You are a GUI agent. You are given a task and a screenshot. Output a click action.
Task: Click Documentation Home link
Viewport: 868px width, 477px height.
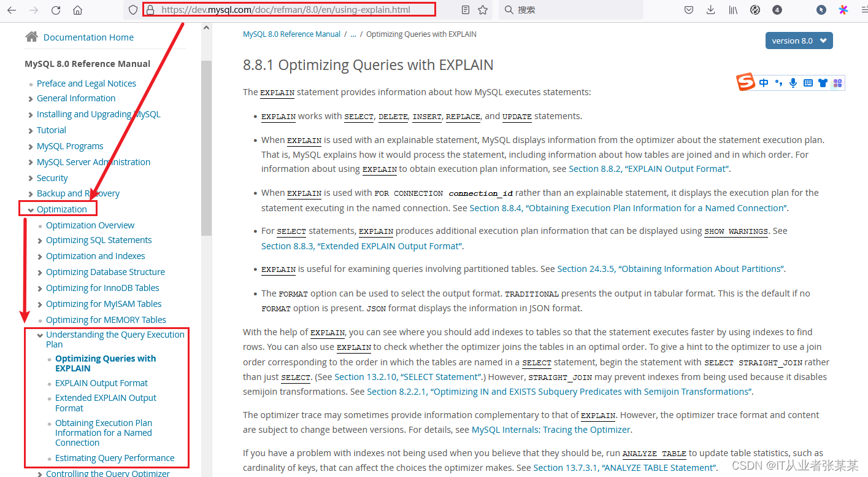(88, 37)
